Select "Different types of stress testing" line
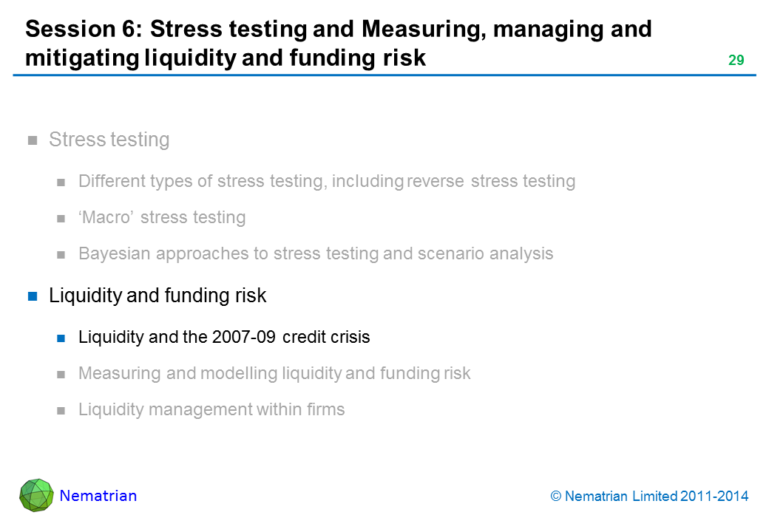Screen dimensions: 769x532 tap(326, 181)
